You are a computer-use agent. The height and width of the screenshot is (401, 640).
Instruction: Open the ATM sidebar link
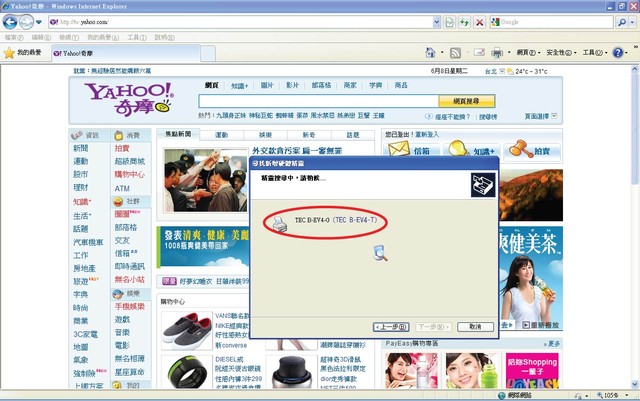coord(122,188)
